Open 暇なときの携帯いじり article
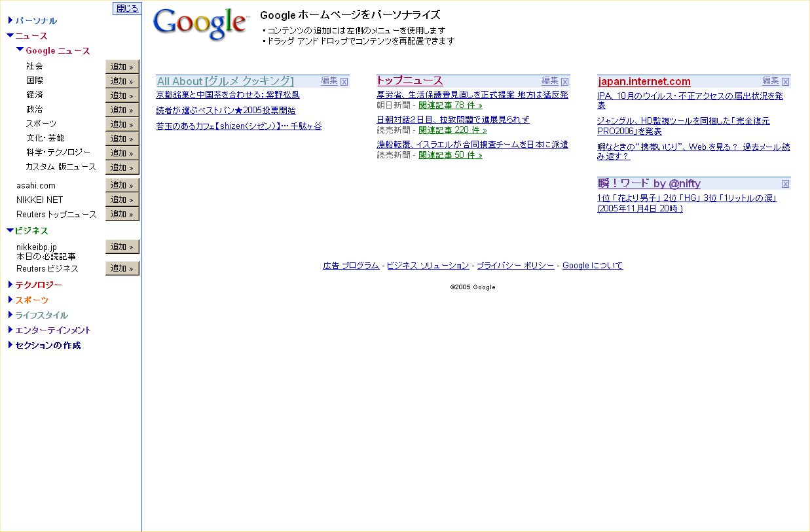Image resolution: width=810 pixels, height=532 pixels. (693, 152)
